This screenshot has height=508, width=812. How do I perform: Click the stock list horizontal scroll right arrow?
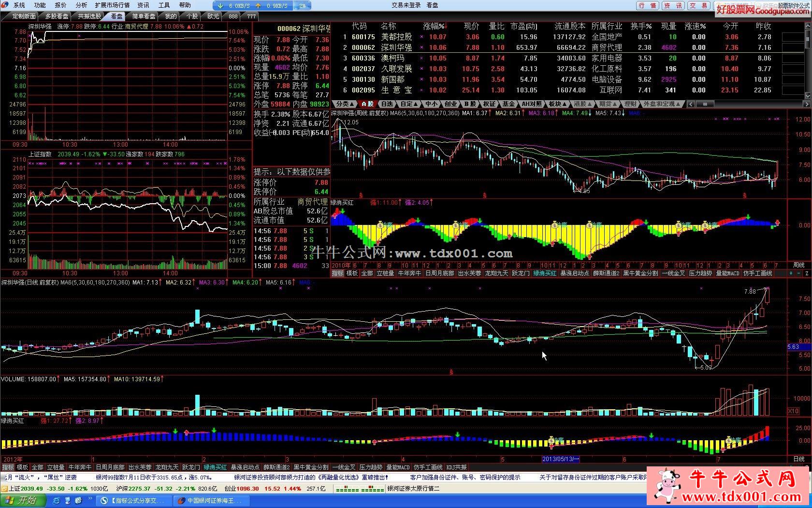[x=806, y=104]
